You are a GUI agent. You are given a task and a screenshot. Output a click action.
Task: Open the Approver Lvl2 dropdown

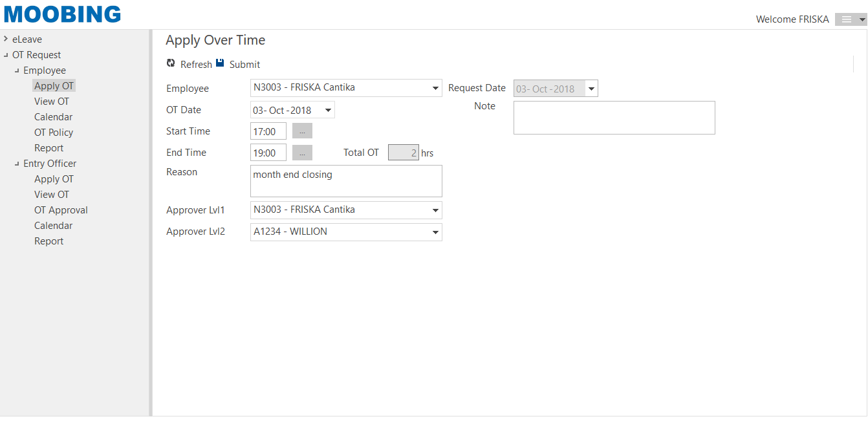[x=435, y=232]
